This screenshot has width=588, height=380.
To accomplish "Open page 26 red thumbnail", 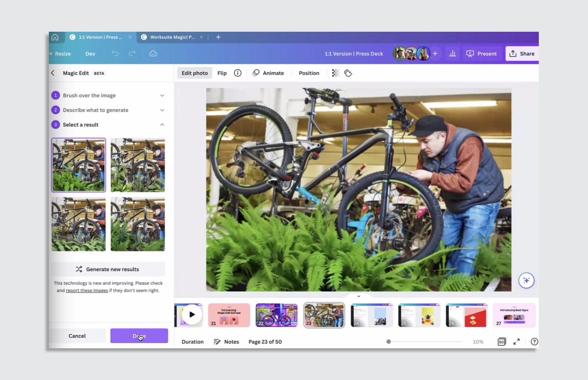I will pyautogui.click(x=466, y=315).
